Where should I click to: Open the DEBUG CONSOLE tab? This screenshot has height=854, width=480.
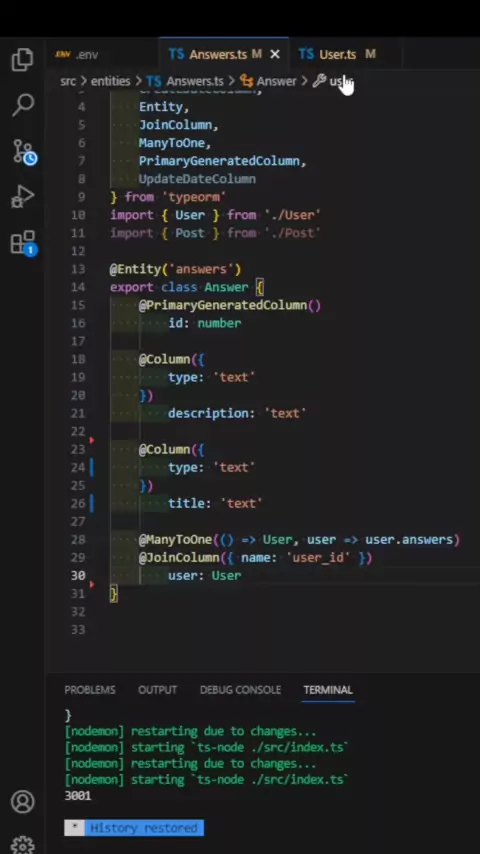240,690
